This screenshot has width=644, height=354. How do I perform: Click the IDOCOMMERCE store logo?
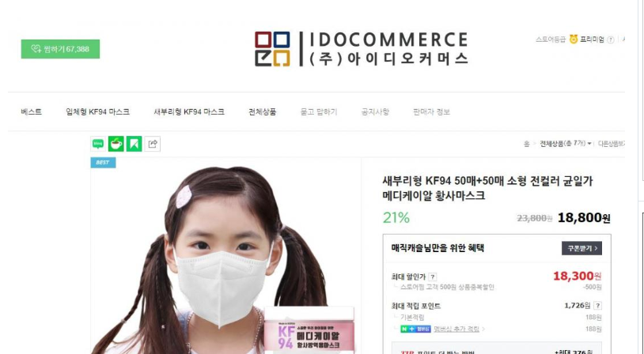tap(361, 49)
